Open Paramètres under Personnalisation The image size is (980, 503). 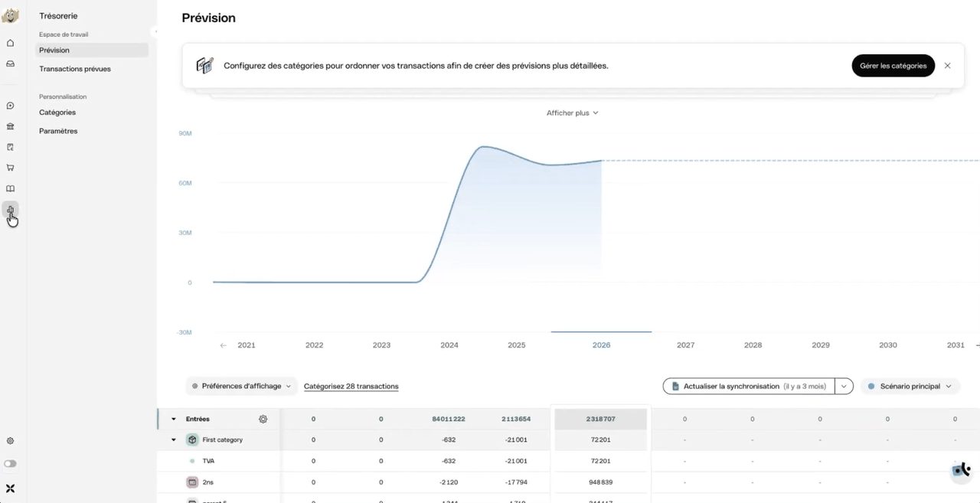point(58,131)
